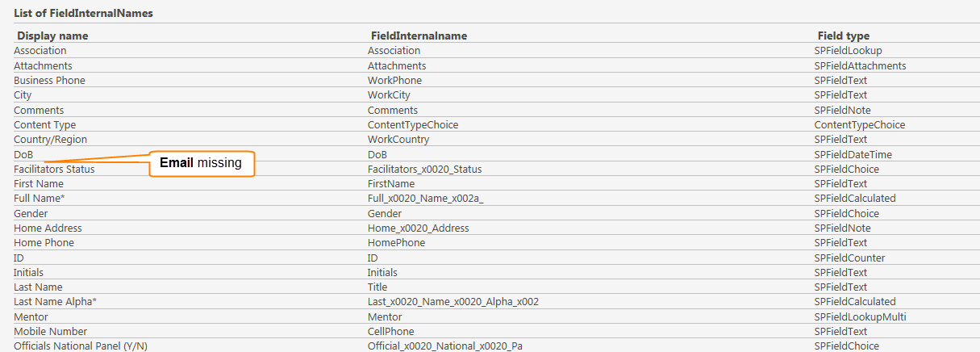Click the Email missing callout box
The height and width of the screenshot is (352, 980).
tap(202, 164)
